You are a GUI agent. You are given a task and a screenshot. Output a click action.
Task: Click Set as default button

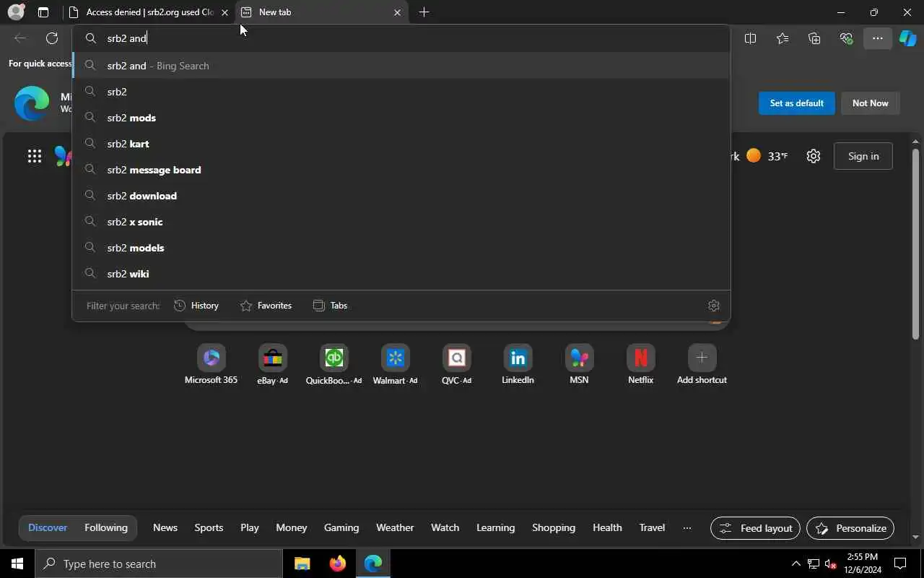point(796,103)
